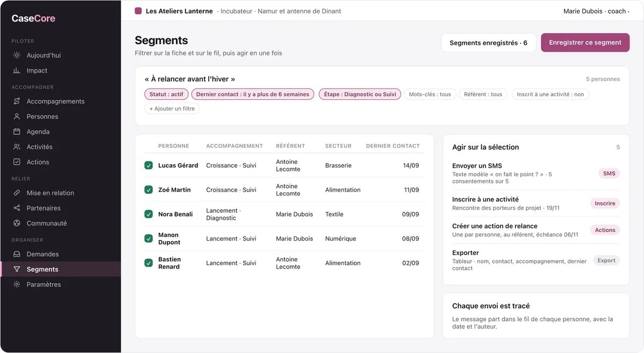Click the icon beside Accompagnements
644x353 pixels.
17,101
